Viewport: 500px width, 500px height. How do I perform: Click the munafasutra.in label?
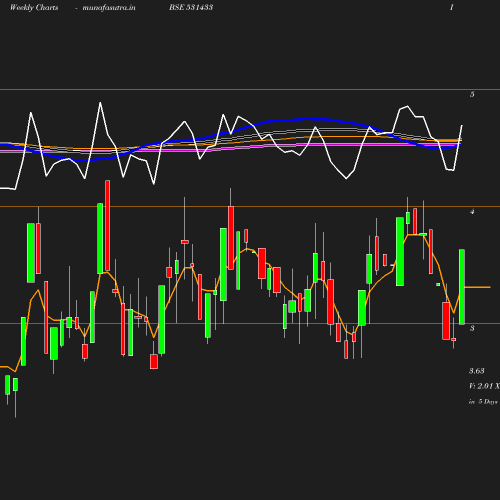click(x=109, y=7)
